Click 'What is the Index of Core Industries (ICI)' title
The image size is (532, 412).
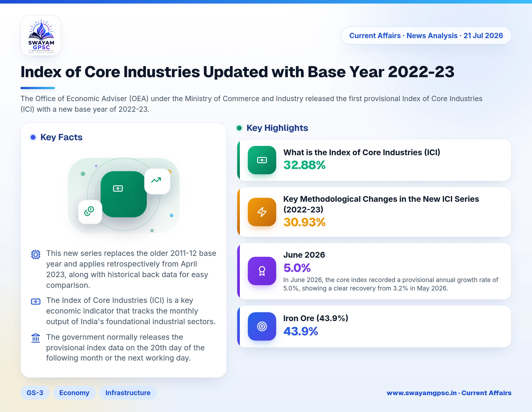point(362,152)
